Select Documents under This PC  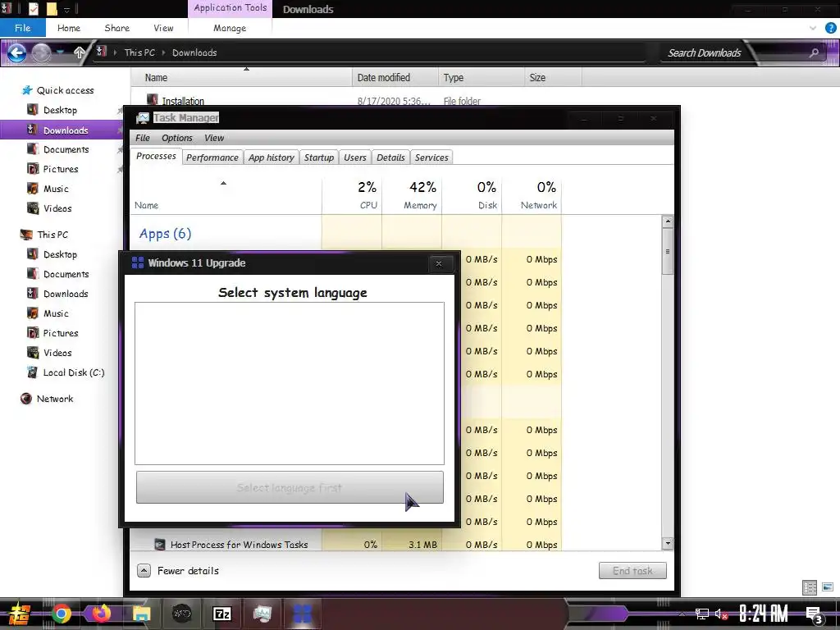pyautogui.click(x=66, y=274)
